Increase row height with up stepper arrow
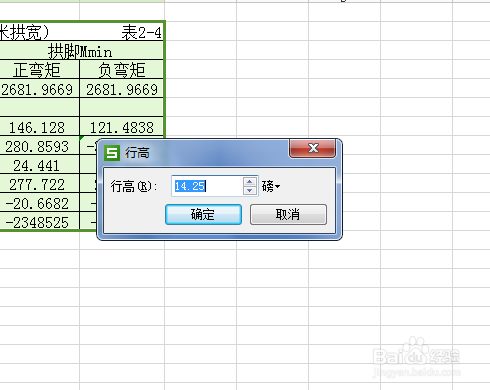This screenshot has width=490, height=390. 250,182
